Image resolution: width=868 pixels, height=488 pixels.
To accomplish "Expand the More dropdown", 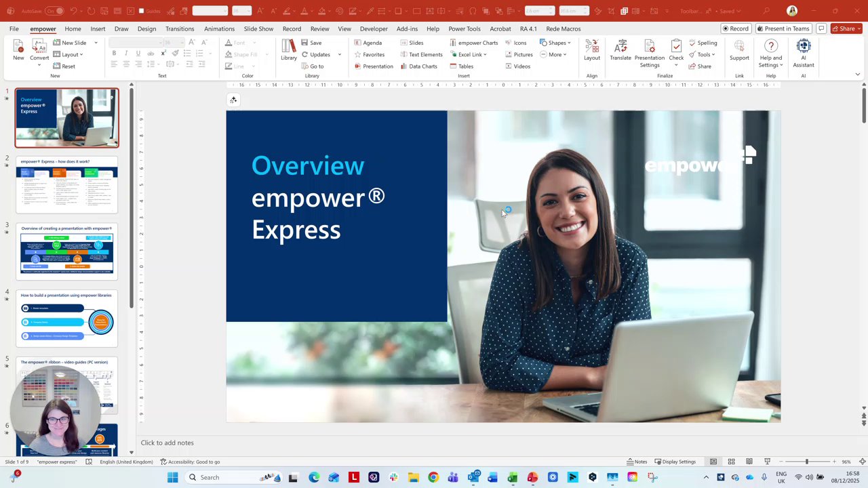I will pos(553,54).
